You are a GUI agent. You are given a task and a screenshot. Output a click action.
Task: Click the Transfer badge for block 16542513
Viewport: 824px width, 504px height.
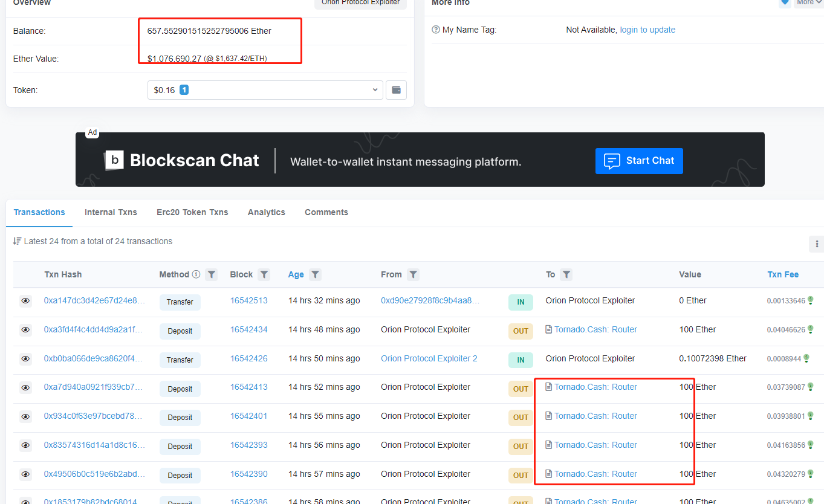point(180,302)
